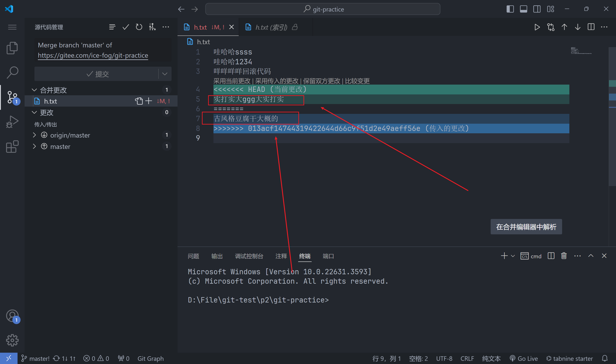Collapse the 合并更改 section

click(x=34, y=90)
